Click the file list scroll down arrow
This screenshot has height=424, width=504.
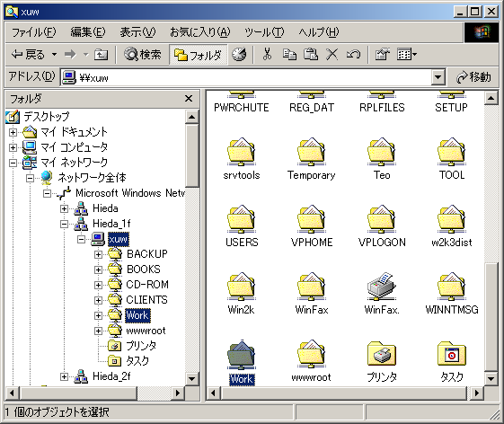pyautogui.click(x=491, y=378)
